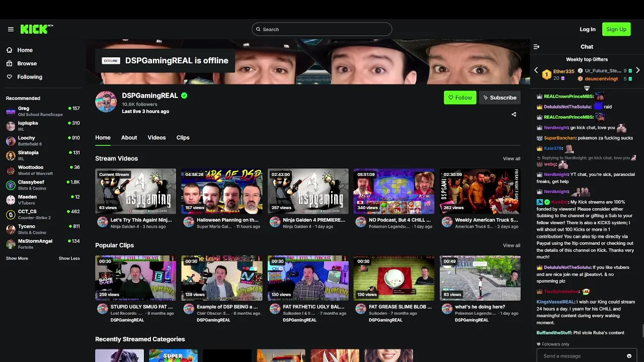Screen dimensions: 644x362
Task: Follow the DSPGamingREAL channel
Action: pyautogui.click(x=460, y=98)
